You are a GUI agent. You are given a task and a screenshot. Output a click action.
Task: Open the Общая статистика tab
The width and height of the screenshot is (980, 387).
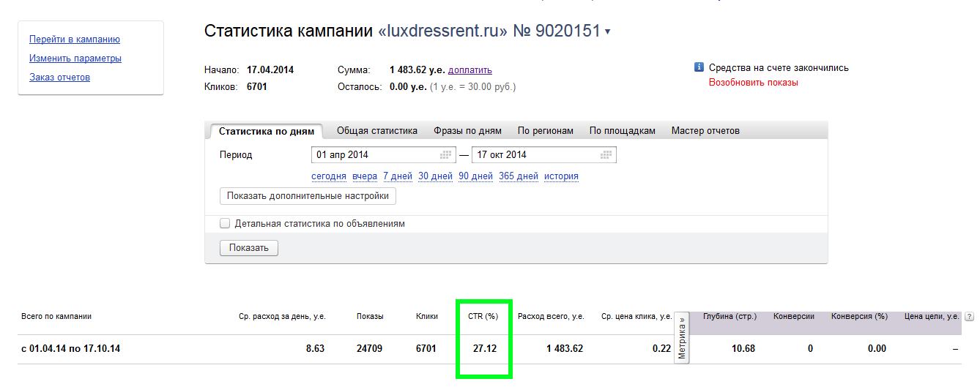coord(377,131)
